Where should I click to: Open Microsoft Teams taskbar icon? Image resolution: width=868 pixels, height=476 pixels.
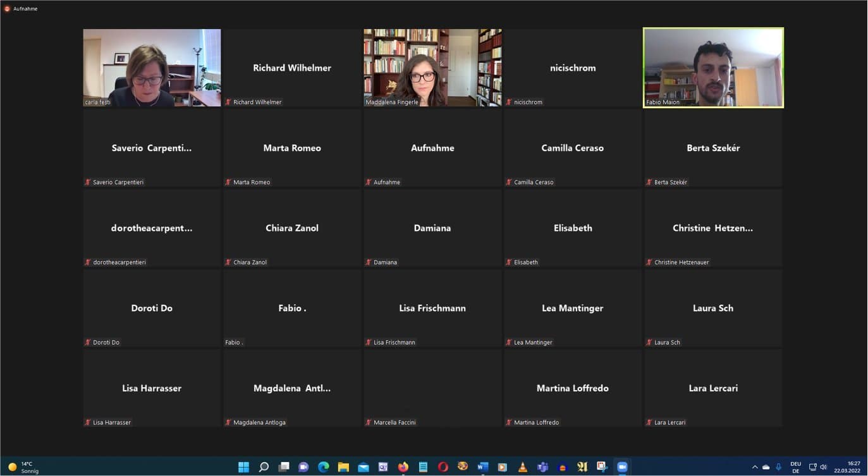(542, 467)
